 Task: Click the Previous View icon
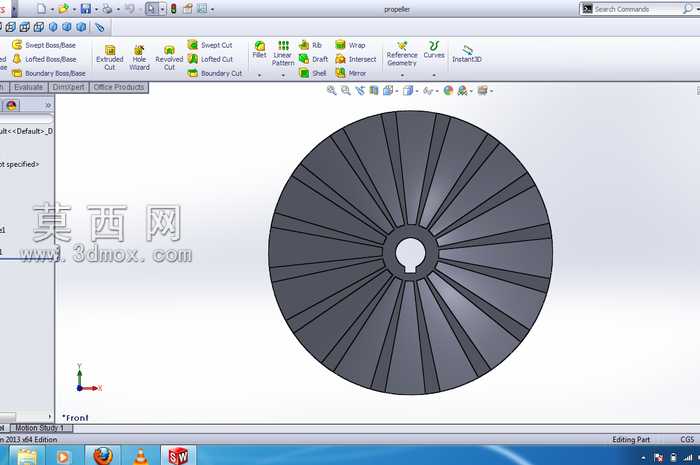click(360, 91)
